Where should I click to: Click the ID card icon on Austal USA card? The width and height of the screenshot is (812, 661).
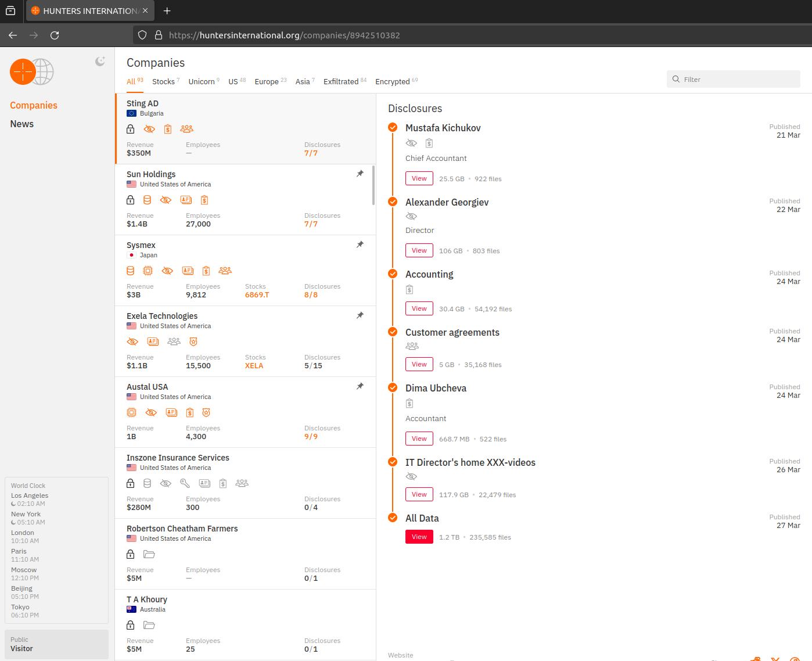click(x=171, y=412)
